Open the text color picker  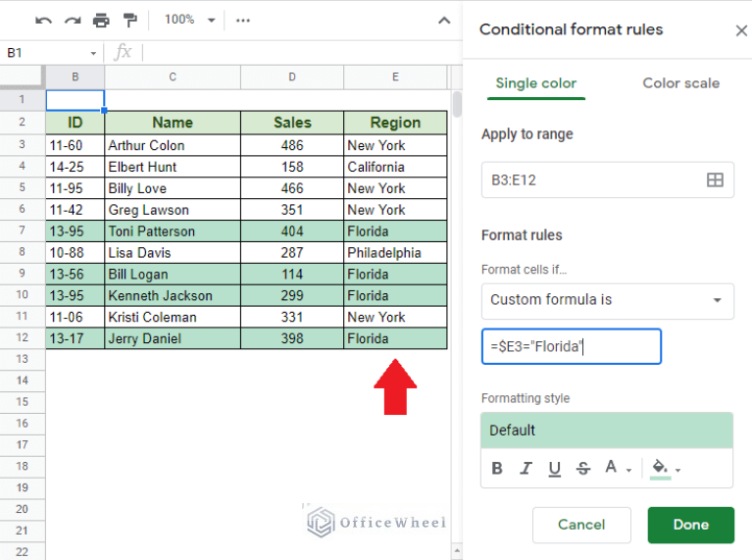616,469
